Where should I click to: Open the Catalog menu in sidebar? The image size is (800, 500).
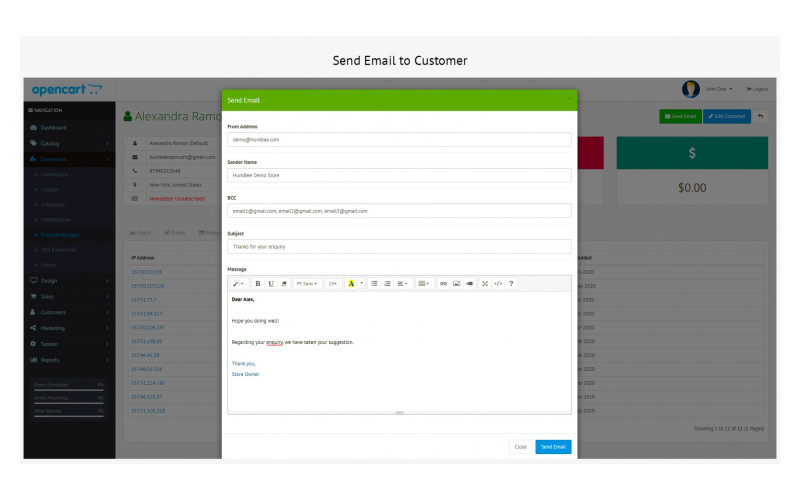(x=50, y=143)
